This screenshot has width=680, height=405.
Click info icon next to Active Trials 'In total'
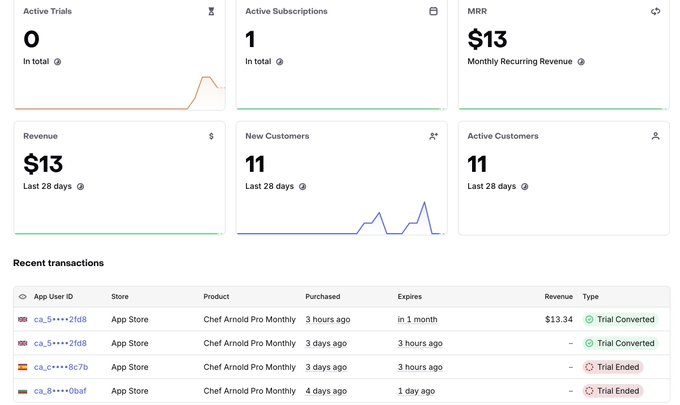point(57,62)
